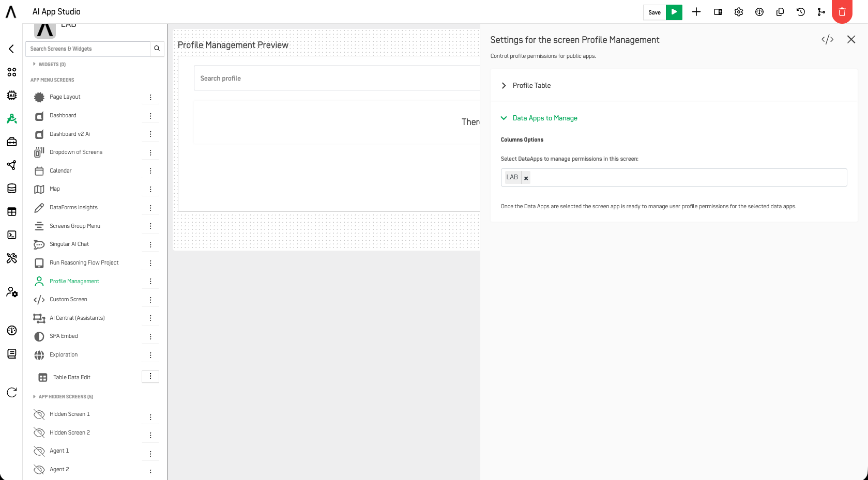Screen dimensions: 868x480
Task: Click the DataApps selection field
Action: tap(674, 177)
